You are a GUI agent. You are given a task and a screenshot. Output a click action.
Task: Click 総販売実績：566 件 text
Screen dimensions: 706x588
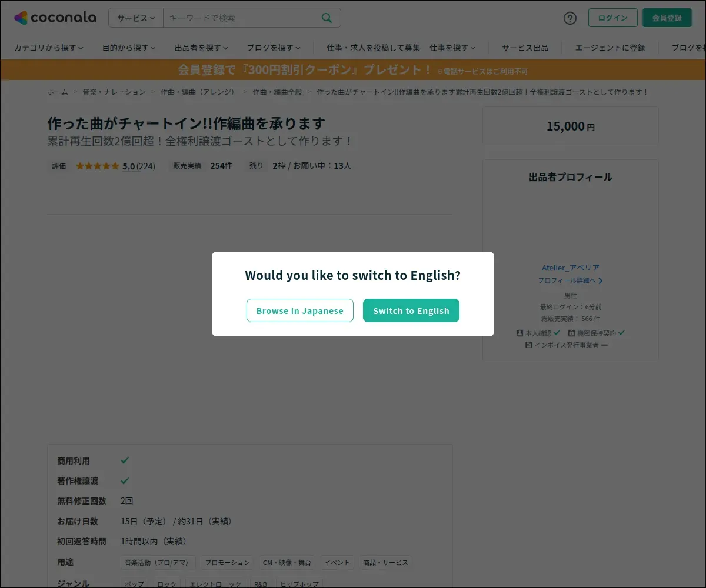(x=571, y=319)
